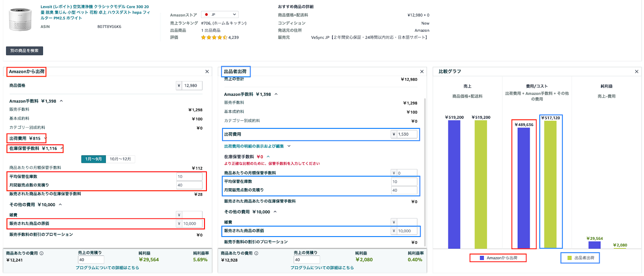Close the 出品者出荷 panel

(x=422, y=72)
